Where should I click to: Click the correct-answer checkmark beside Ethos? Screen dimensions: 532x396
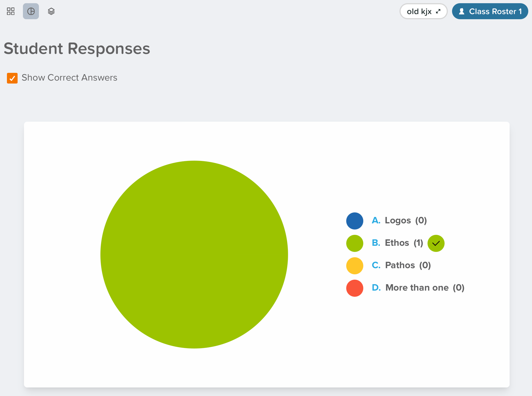(x=436, y=243)
